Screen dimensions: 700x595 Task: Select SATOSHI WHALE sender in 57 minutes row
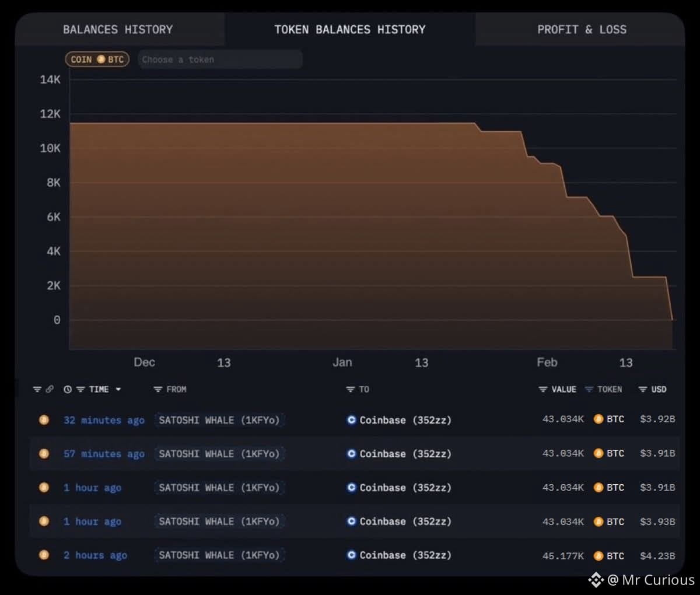[x=219, y=454]
